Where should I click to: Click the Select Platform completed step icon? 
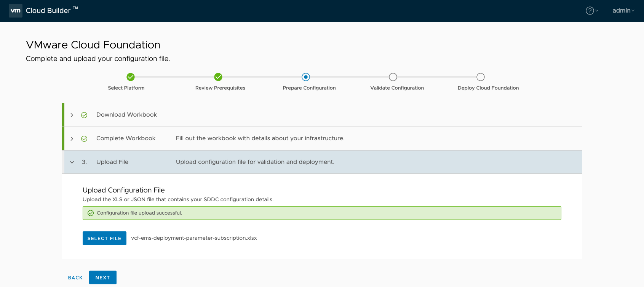coord(131,77)
